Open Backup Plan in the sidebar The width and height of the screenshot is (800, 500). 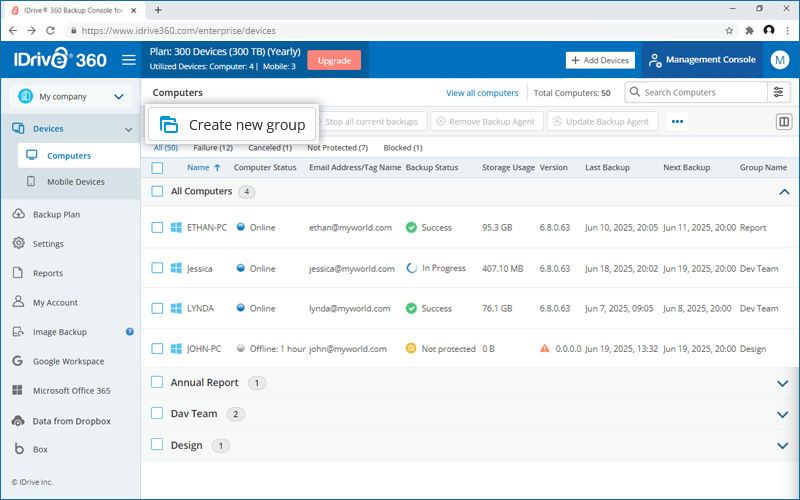click(x=56, y=214)
